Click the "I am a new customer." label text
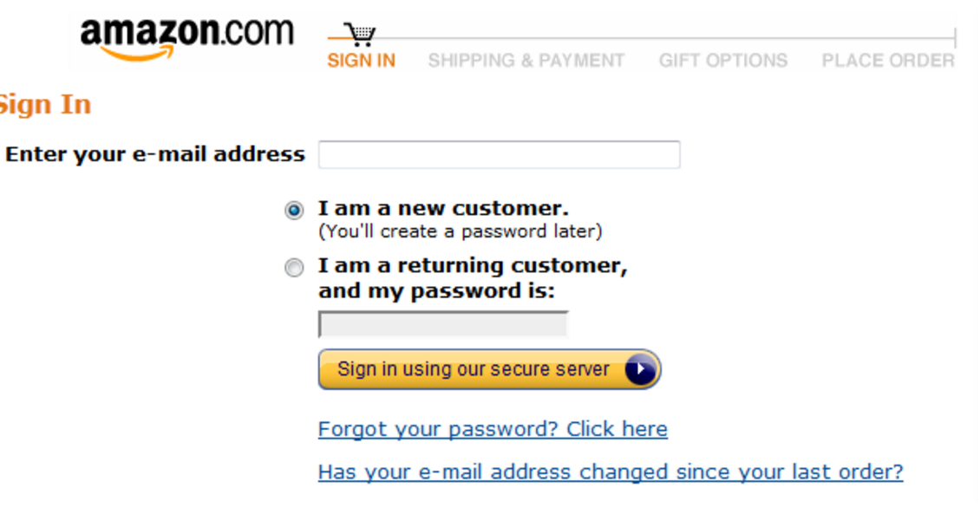 [443, 209]
